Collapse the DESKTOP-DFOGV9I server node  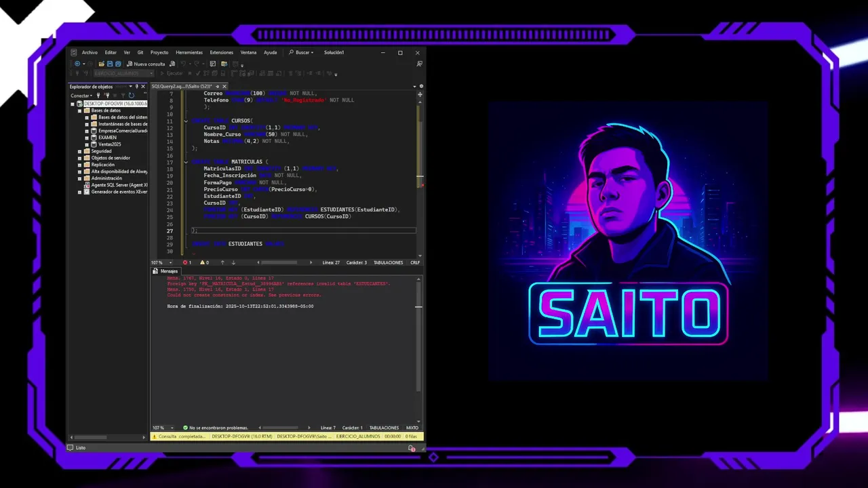73,104
